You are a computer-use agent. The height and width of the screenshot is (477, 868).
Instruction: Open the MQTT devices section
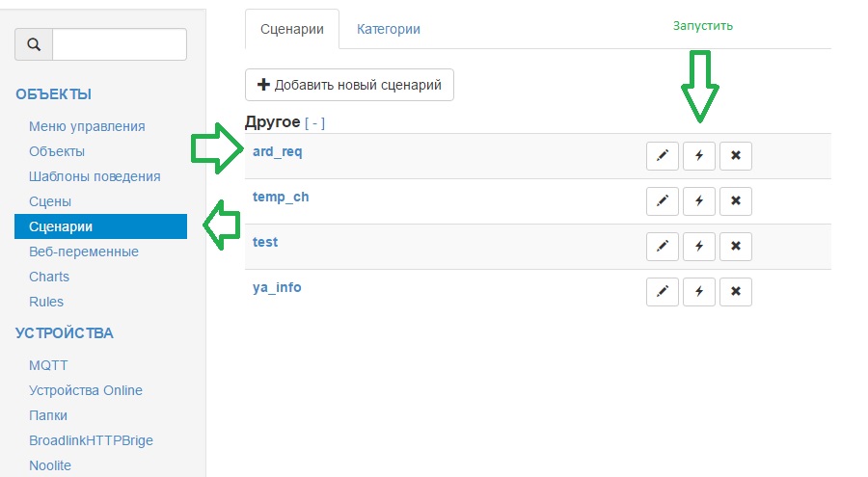tap(48, 365)
